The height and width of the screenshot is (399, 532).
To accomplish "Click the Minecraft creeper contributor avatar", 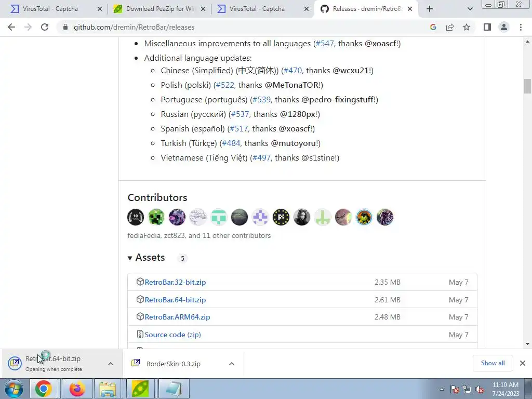I will pyautogui.click(x=156, y=217).
